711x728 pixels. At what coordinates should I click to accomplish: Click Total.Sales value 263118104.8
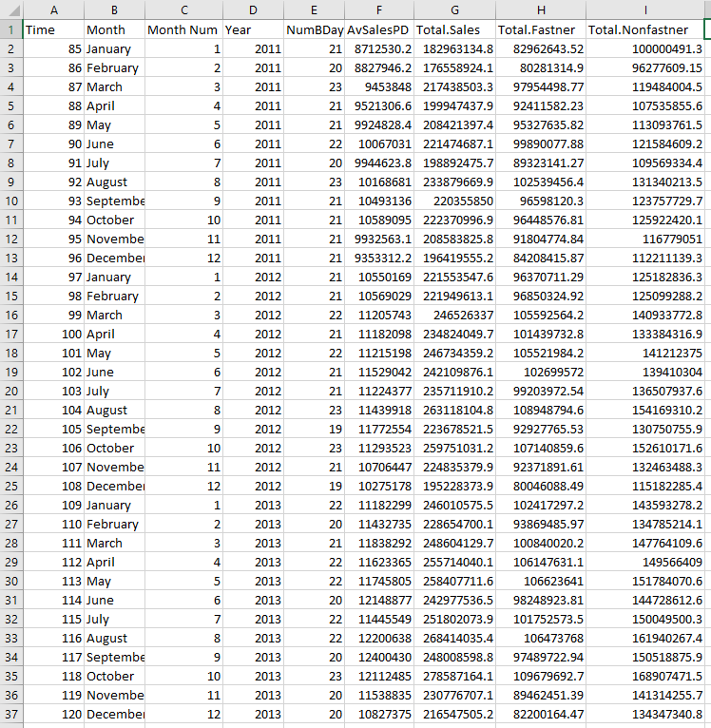(x=454, y=410)
